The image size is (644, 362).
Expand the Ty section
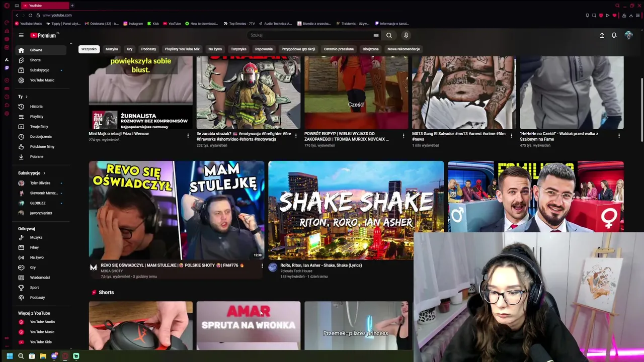(23, 97)
